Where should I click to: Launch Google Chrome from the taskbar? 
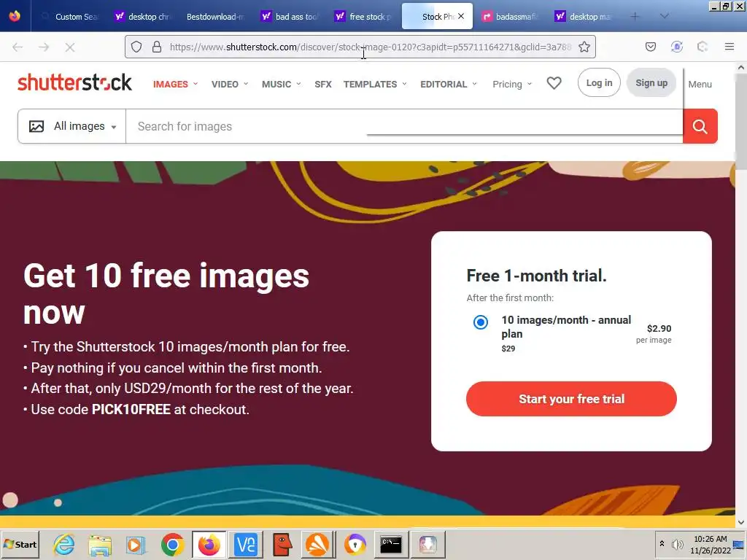(172, 544)
